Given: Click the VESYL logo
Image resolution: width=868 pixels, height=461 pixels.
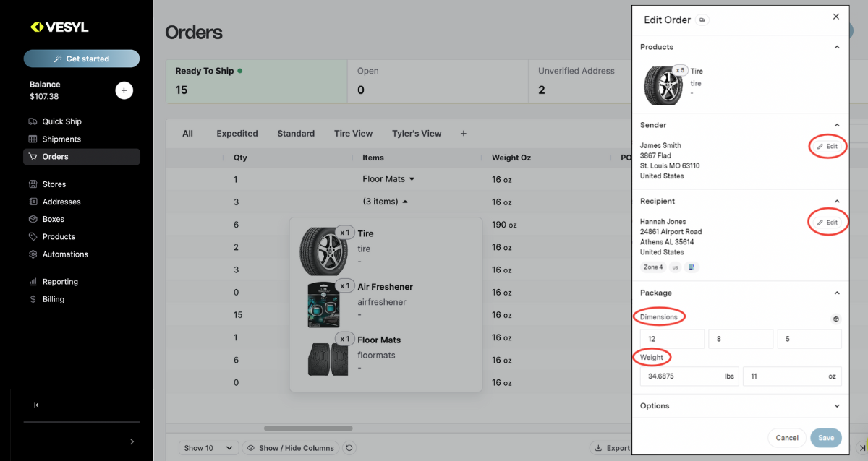Looking at the screenshot, I should point(59,27).
